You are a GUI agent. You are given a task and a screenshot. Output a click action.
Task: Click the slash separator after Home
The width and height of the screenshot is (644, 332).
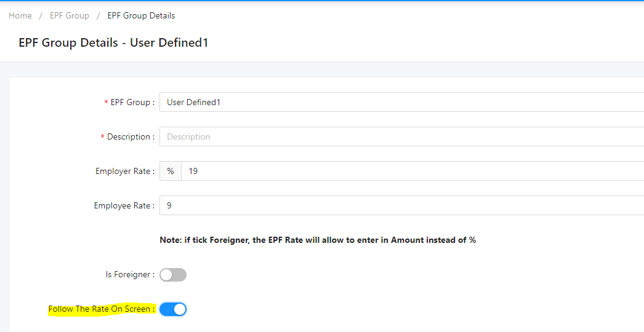pos(41,15)
